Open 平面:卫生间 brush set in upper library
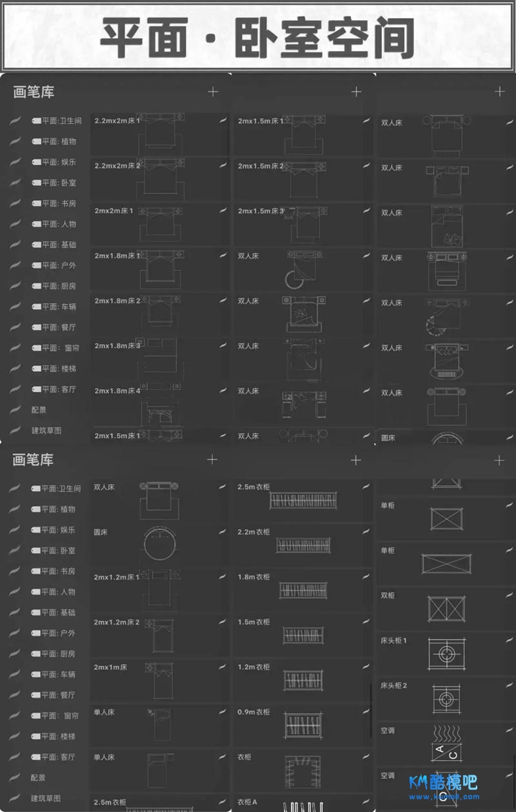This screenshot has width=516, height=812. click(61, 121)
